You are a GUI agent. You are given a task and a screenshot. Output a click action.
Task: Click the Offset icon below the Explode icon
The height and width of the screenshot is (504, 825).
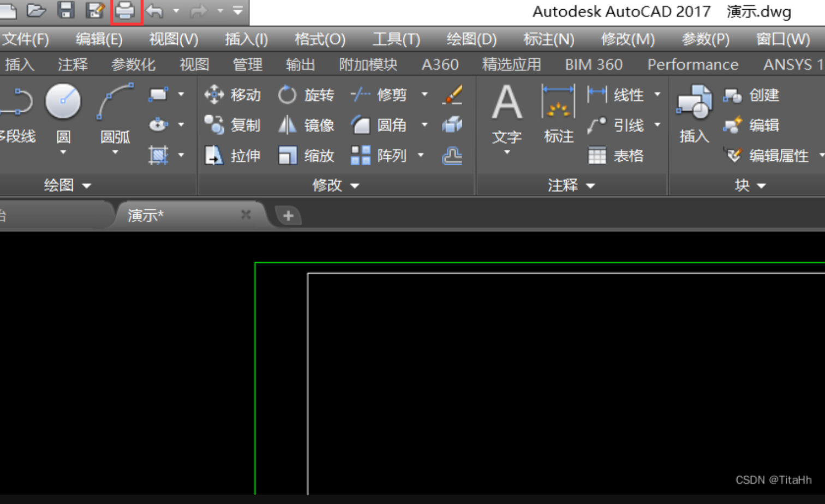[452, 156]
